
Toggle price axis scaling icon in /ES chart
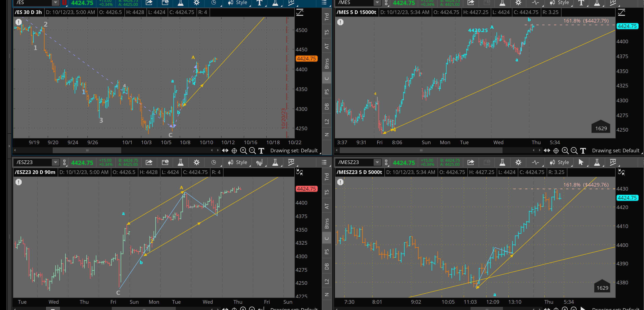tap(300, 12)
